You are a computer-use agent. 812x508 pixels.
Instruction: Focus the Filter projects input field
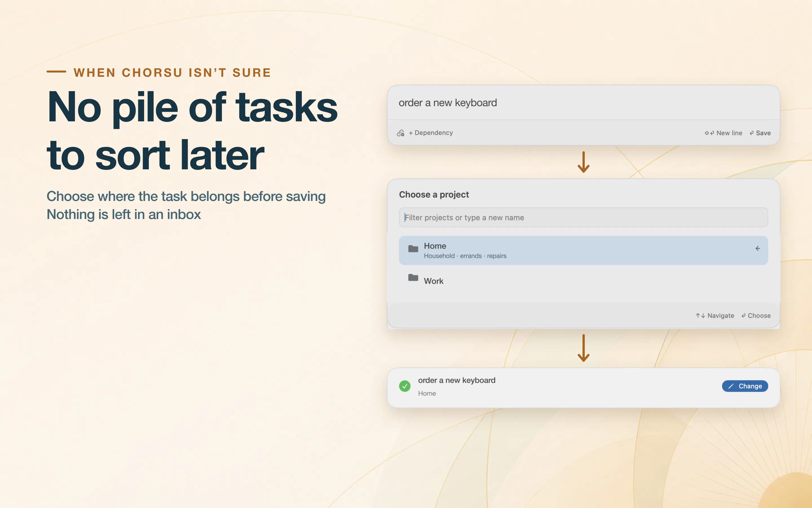click(583, 217)
